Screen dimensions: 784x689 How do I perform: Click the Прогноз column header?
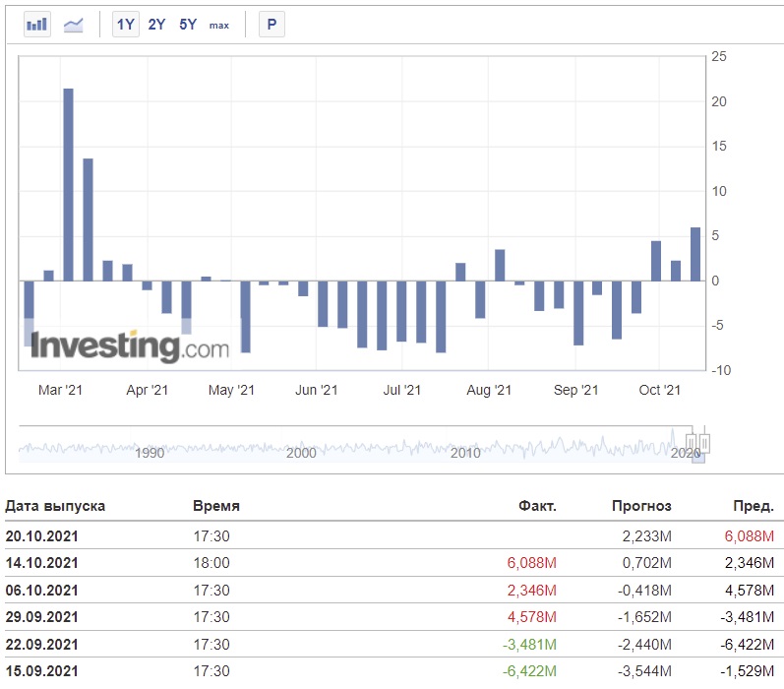tap(641, 506)
